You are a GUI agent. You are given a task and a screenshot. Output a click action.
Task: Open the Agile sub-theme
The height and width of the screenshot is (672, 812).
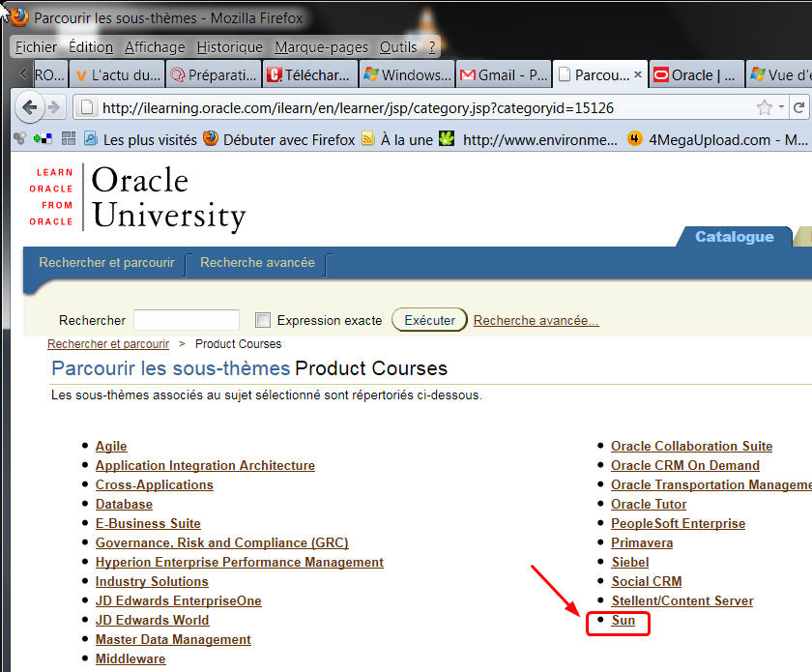pyautogui.click(x=111, y=446)
